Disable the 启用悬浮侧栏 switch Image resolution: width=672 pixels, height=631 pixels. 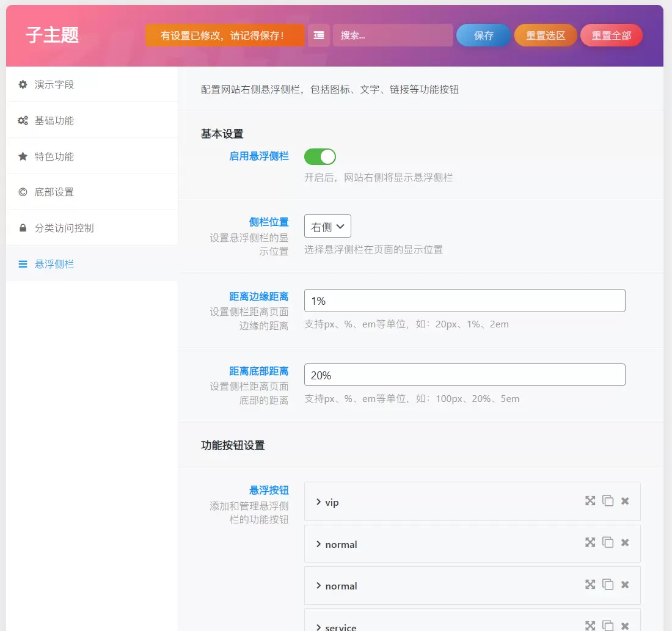click(x=320, y=156)
